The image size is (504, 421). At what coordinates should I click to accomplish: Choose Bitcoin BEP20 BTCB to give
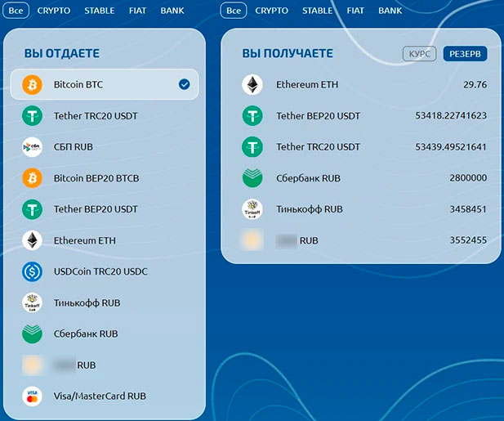(96, 178)
